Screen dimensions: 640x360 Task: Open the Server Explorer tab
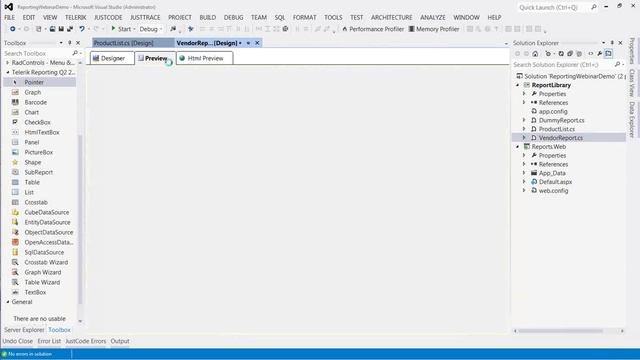(24, 330)
